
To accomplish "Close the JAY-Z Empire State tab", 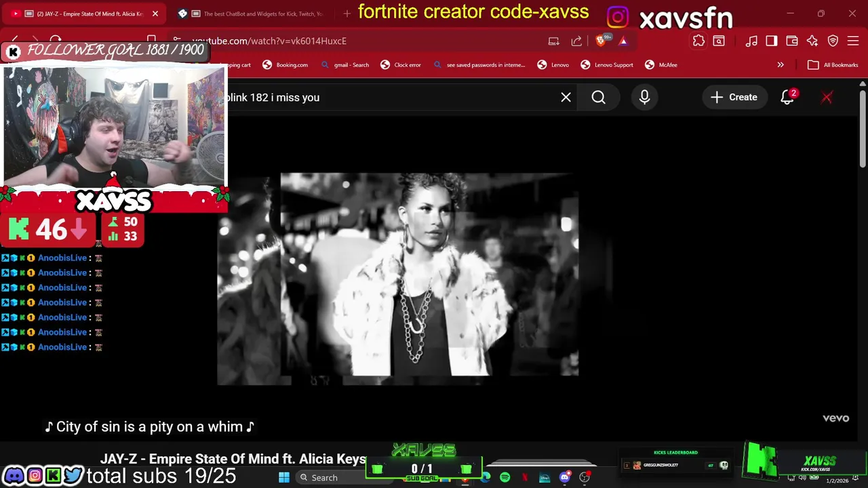I will [155, 14].
